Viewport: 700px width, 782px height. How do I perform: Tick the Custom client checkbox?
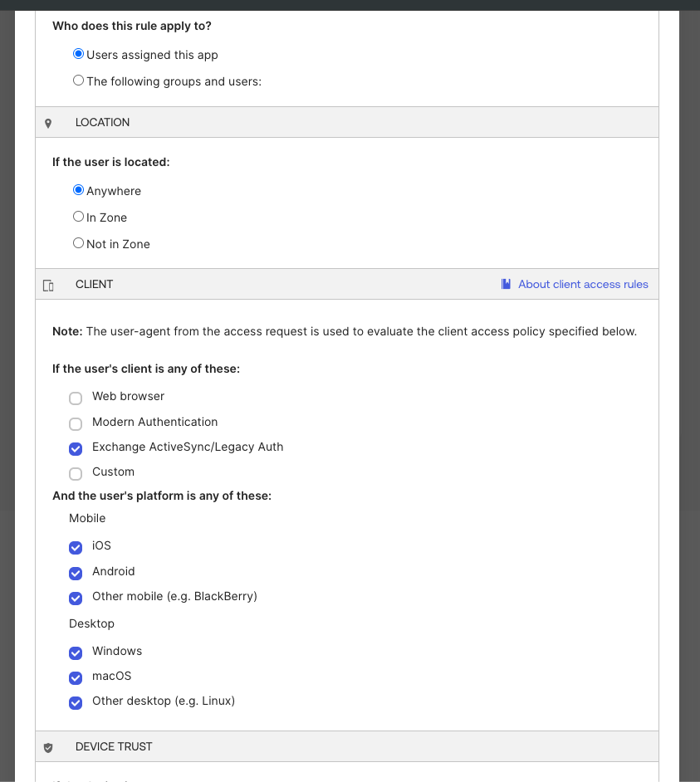point(76,474)
